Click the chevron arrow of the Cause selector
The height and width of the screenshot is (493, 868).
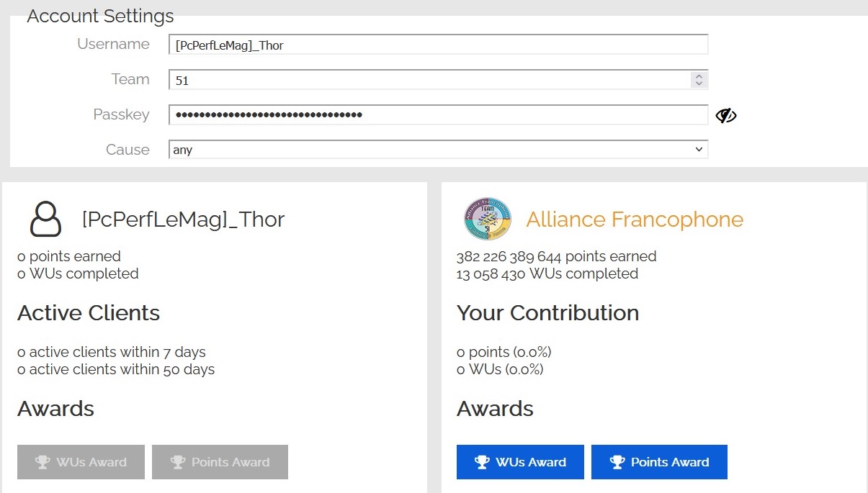[x=698, y=150]
